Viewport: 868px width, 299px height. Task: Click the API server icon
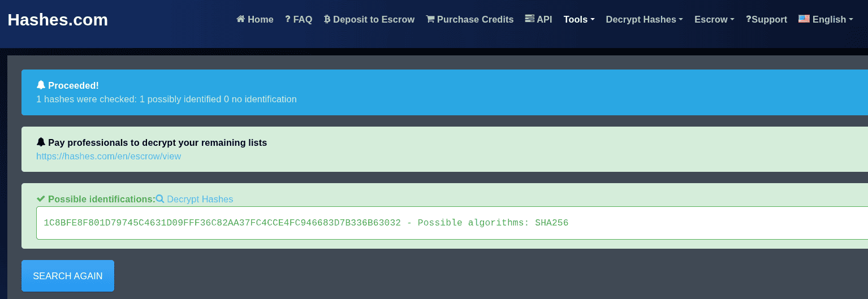coord(529,19)
